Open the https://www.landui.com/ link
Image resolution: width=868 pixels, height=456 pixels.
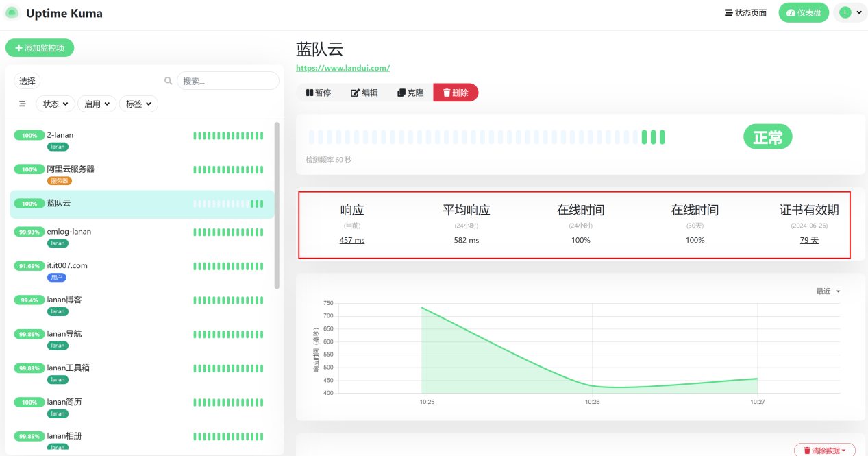click(x=343, y=68)
